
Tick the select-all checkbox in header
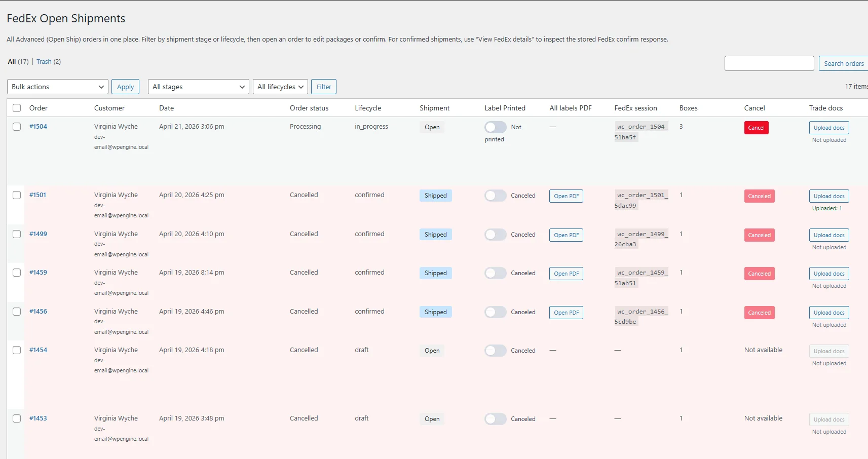[17, 108]
